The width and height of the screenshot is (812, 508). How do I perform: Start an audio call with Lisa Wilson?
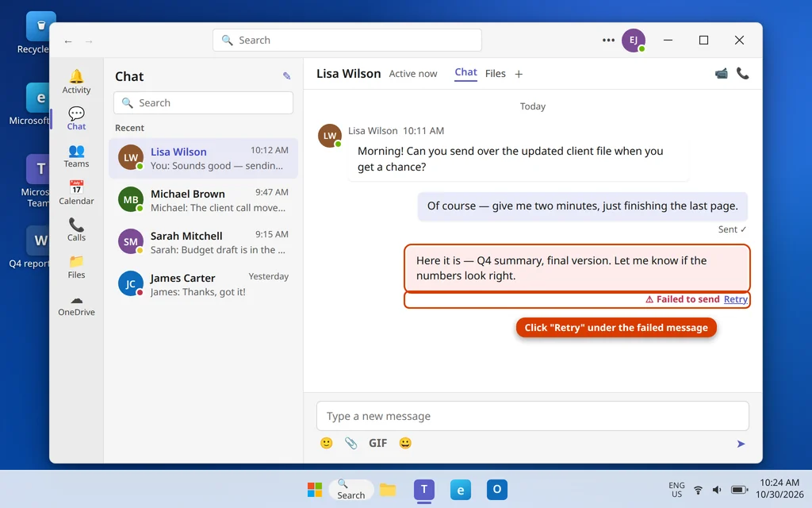click(742, 74)
